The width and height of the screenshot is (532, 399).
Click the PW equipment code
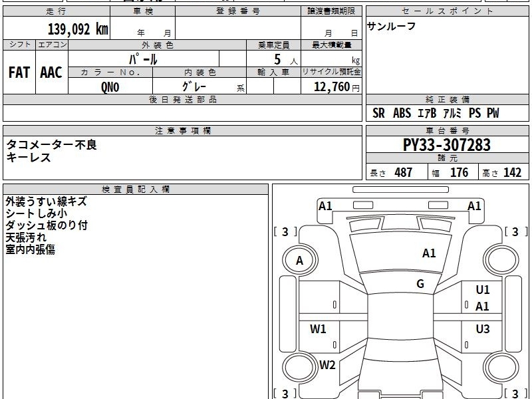(493, 113)
